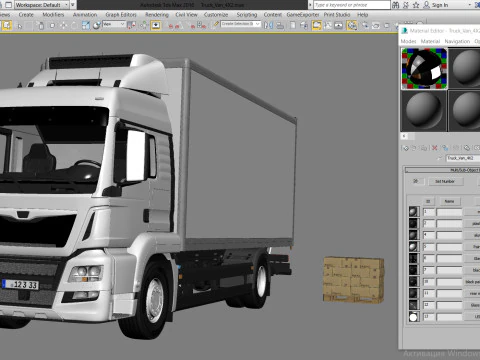Click the Edit Named Selection Sets icon
Screen dimensions: 480x360
point(216,25)
